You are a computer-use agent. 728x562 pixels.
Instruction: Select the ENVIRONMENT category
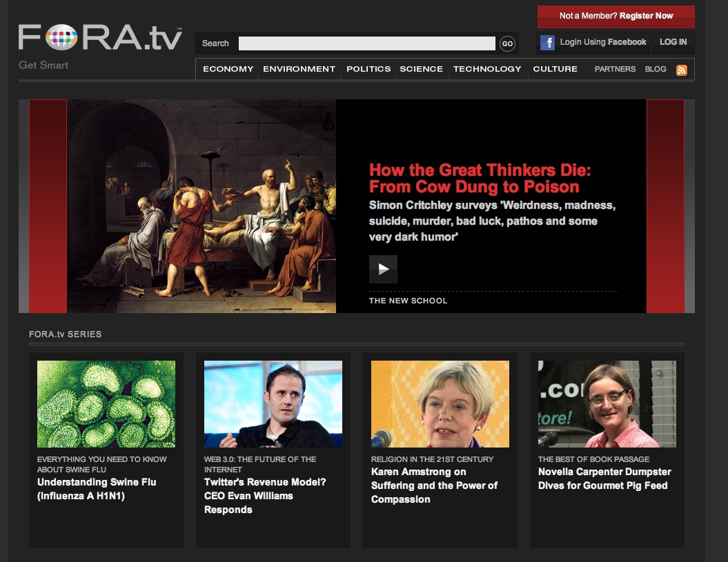(x=299, y=69)
